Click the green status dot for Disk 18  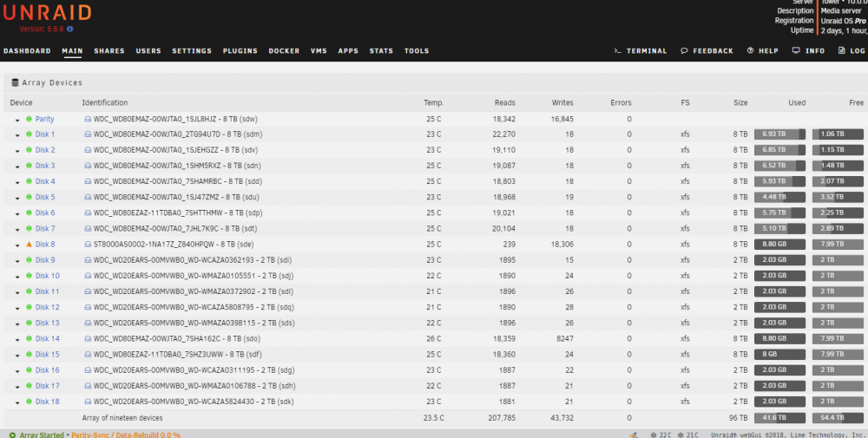pyautogui.click(x=29, y=402)
